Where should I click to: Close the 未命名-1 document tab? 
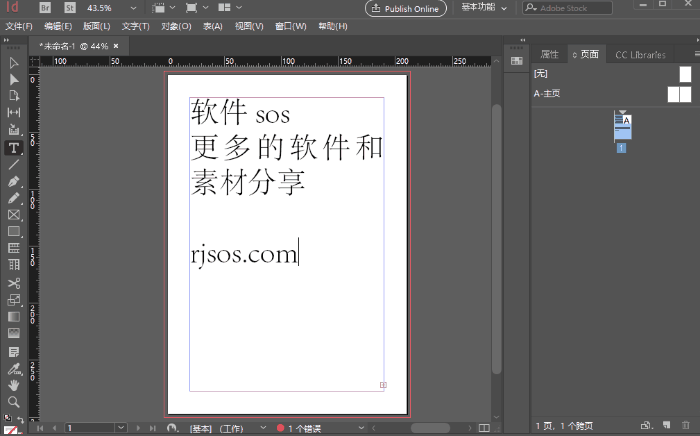[116, 46]
